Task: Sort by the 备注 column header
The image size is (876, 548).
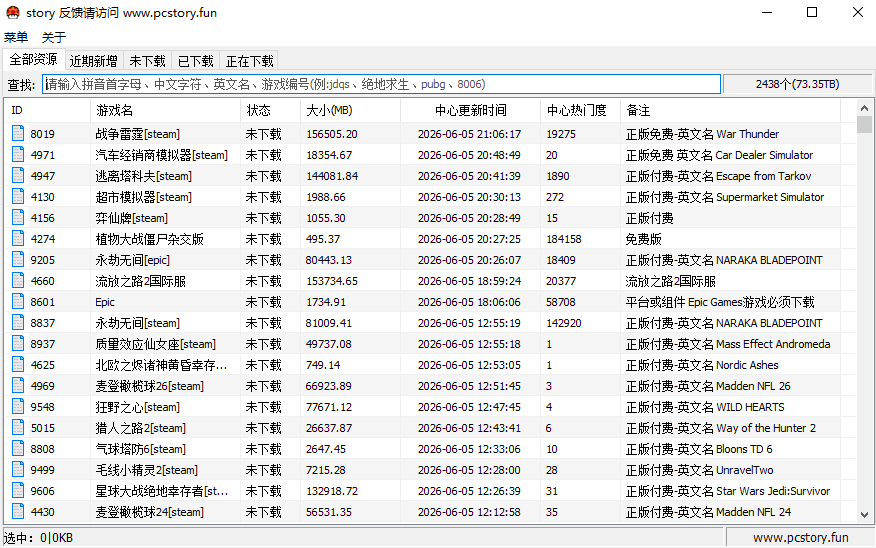Action: tap(730, 110)
